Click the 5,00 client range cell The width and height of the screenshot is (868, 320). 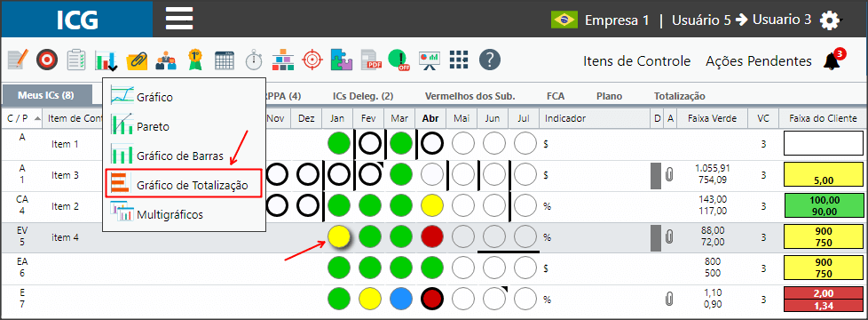point(823,175)
